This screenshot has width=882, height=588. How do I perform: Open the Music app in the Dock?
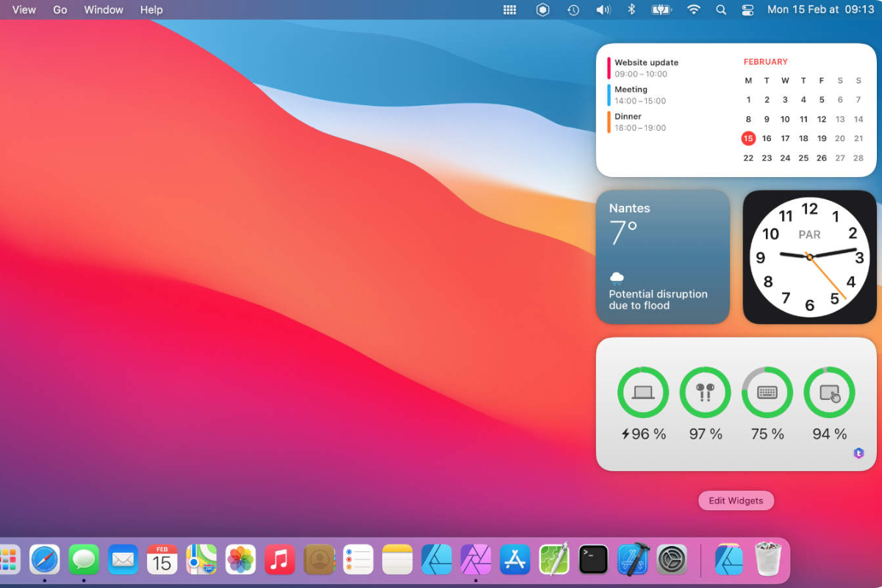[x=280, y=560]
